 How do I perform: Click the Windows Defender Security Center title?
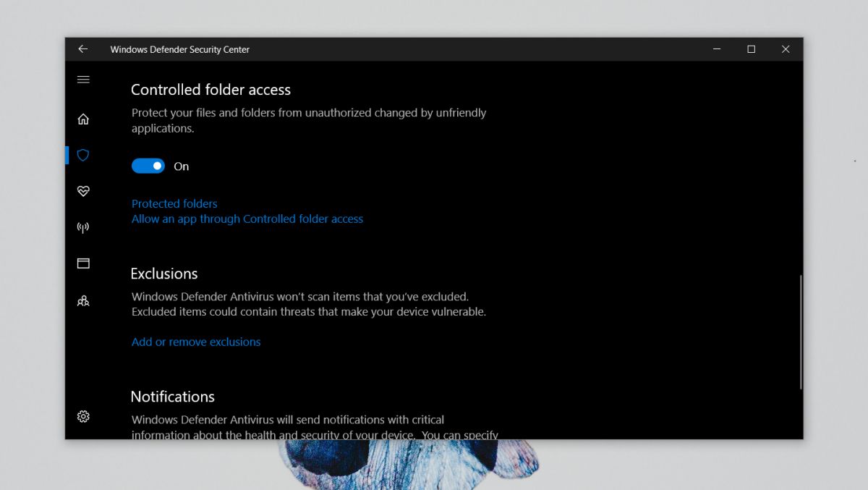(x=180, y=49)
